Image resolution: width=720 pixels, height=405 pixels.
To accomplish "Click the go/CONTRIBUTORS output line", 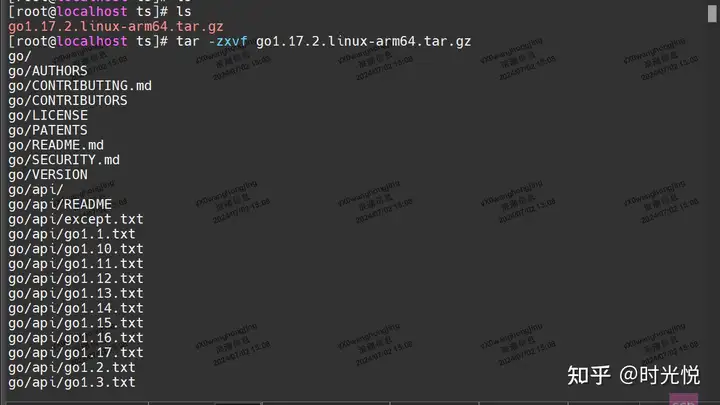I will 68,101.
